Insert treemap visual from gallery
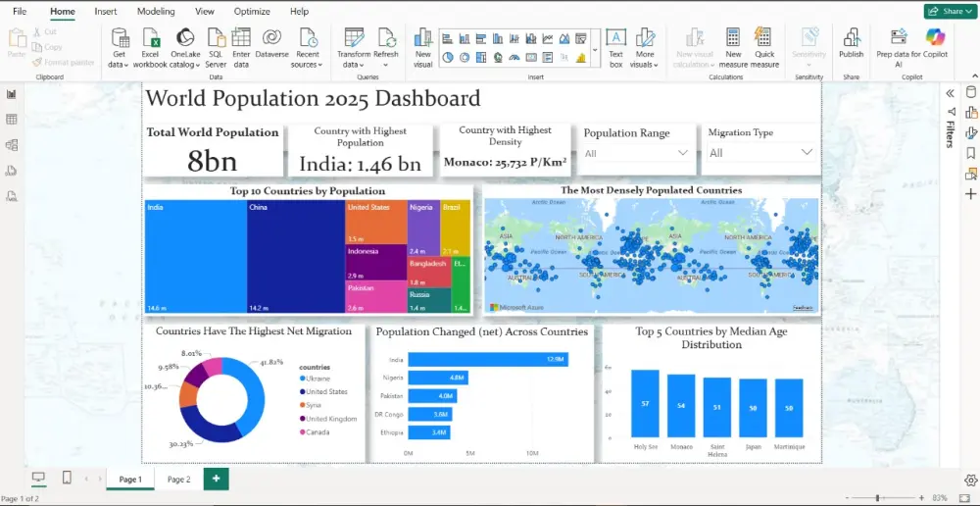Screen dimensions: 980x506 coord(481,58)
